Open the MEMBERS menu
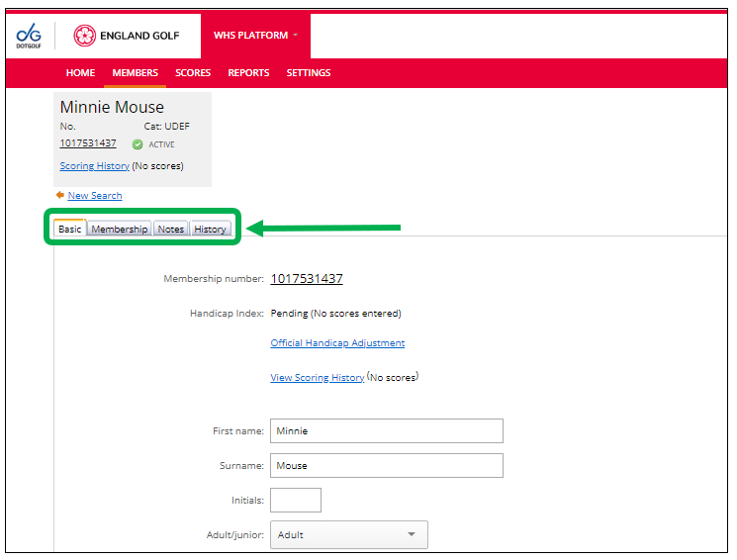 point(135,73)
